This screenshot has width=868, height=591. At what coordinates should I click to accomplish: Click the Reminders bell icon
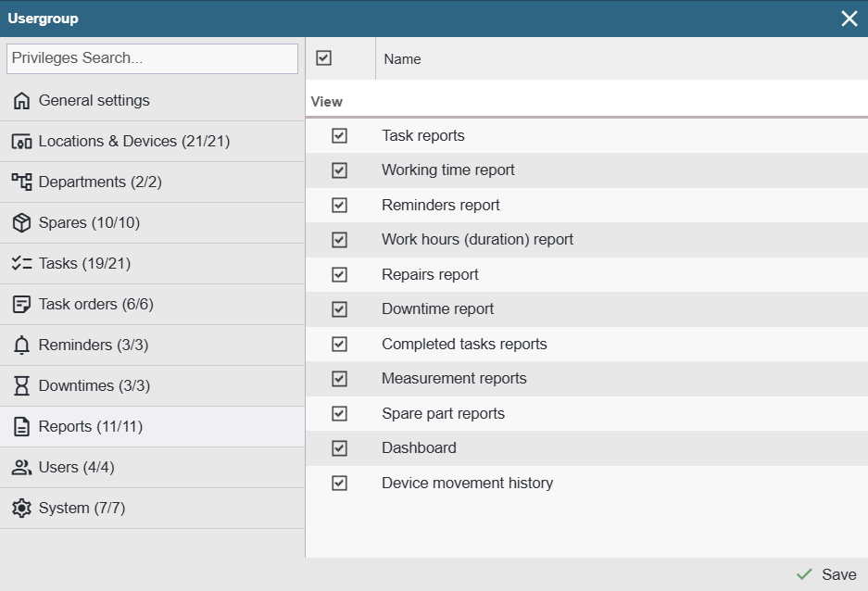(21, 346)
